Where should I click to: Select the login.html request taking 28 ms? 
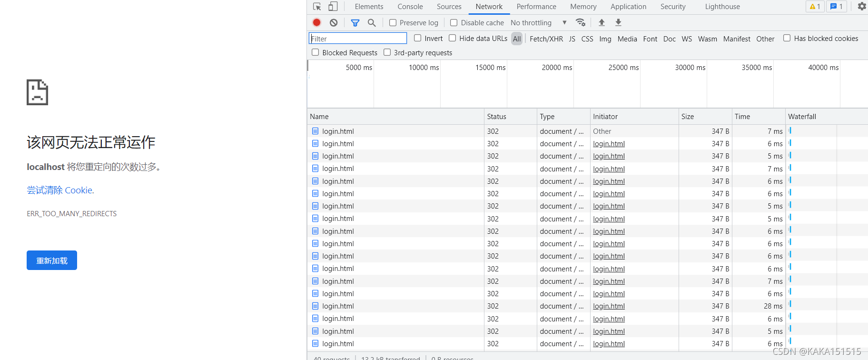[x=587, y=306]
